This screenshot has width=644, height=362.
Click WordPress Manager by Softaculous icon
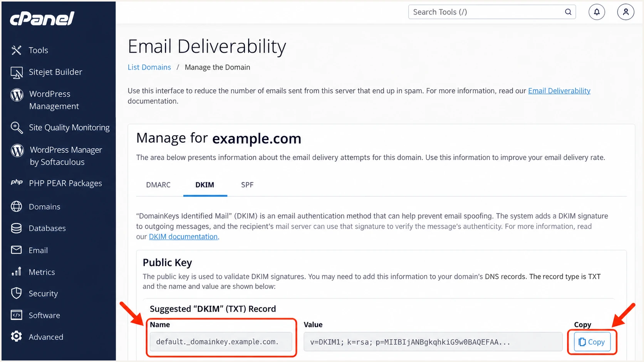(x=17, y=150)
